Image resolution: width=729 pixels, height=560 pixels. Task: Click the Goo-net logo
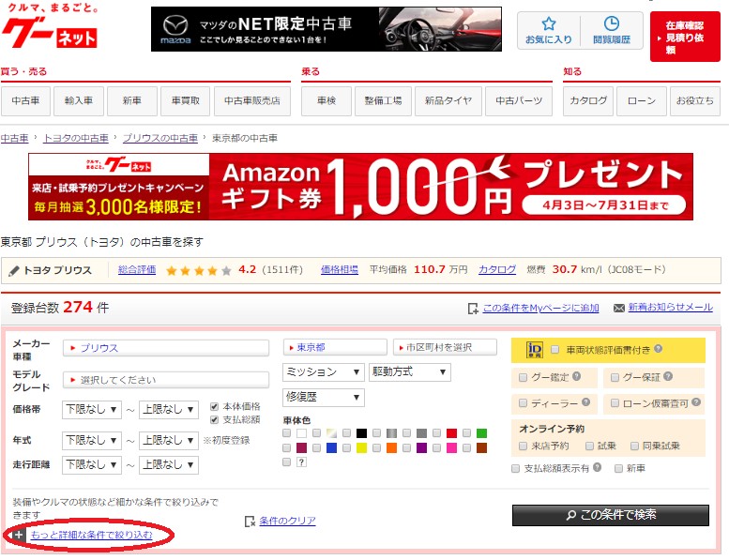[50, 27]
